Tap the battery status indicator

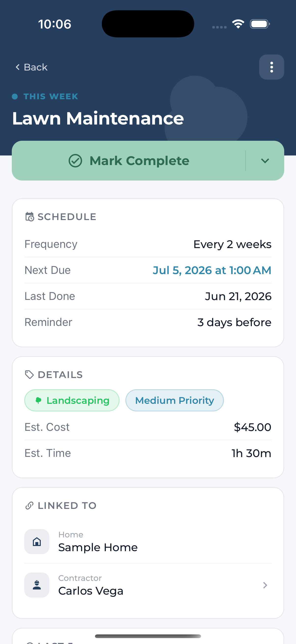coord(260,24)
